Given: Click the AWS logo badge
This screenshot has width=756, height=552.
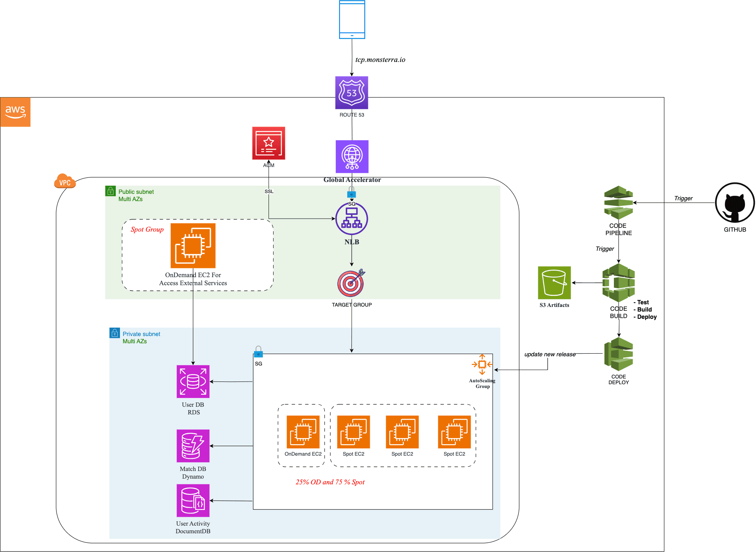Looking at the screenshot, I should [15, 112].
